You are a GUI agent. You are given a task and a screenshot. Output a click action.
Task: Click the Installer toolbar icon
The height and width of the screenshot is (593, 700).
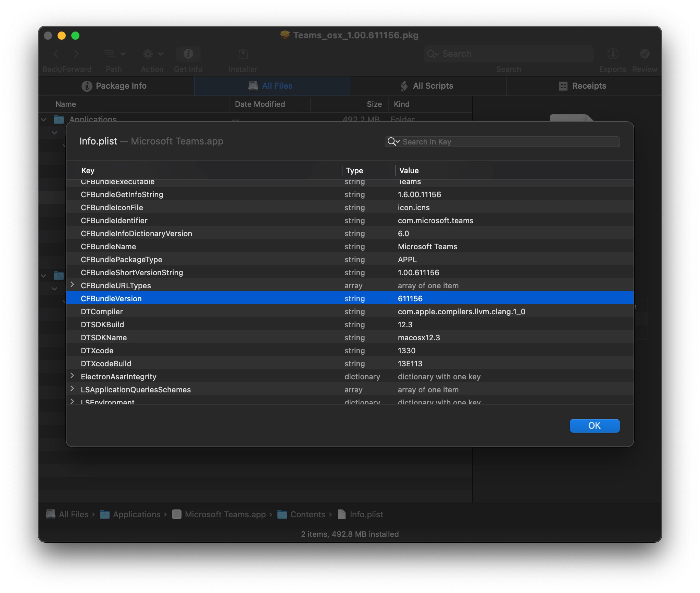[243, 54]
